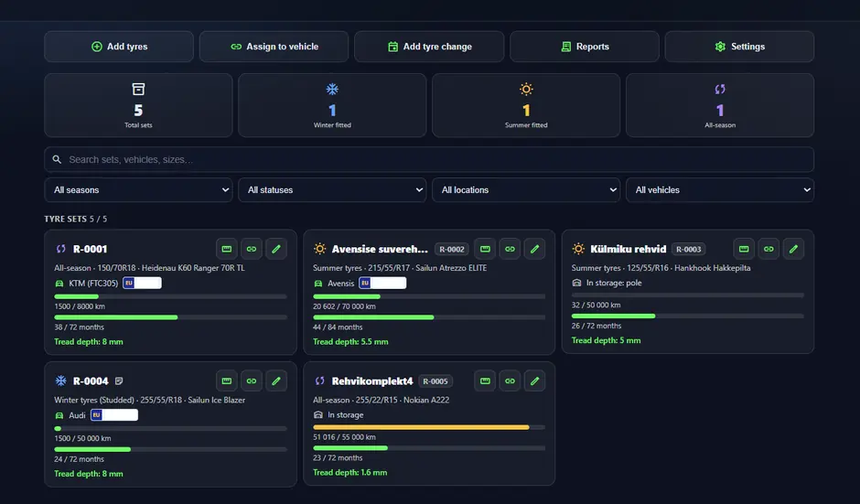The width and height of the screenshot is (860, 504).
Task: Click the Search sets, vehicles, sizes field
Action: pos(429,159)
